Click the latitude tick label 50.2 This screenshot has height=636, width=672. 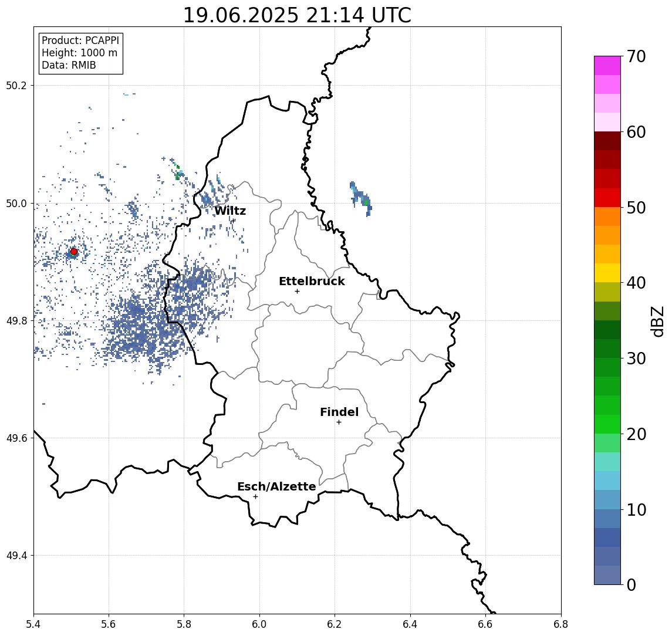coord(16,85)
